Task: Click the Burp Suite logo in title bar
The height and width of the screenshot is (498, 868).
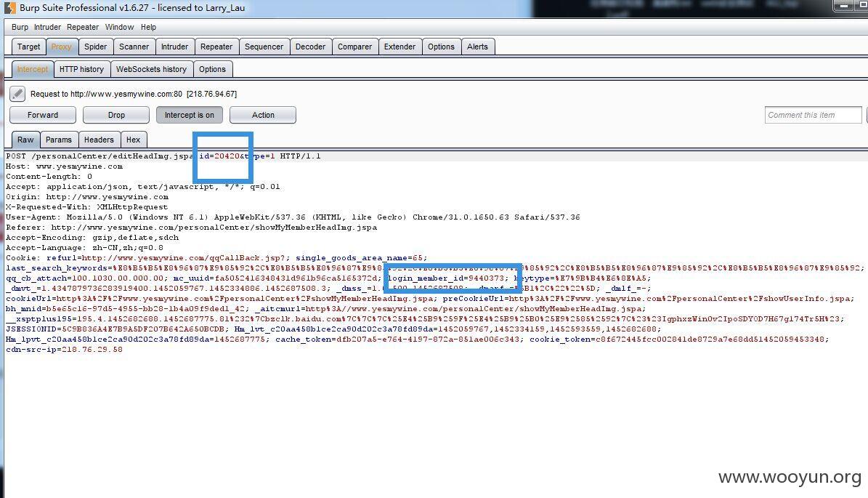Action: [9, 8]
